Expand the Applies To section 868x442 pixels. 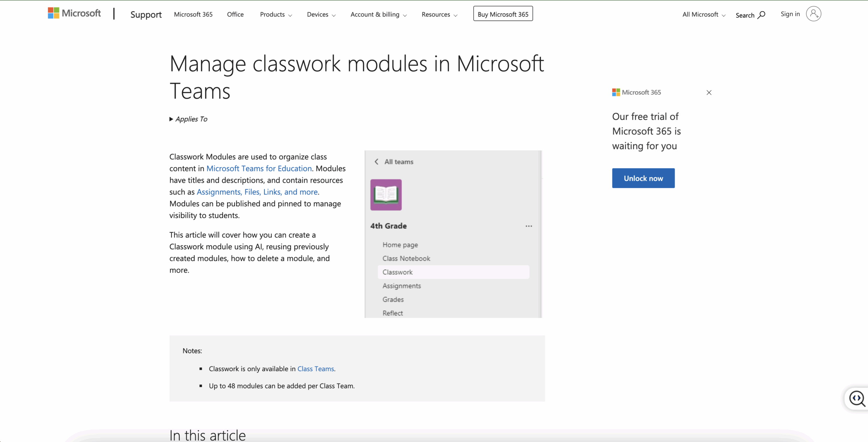[189, 119]
